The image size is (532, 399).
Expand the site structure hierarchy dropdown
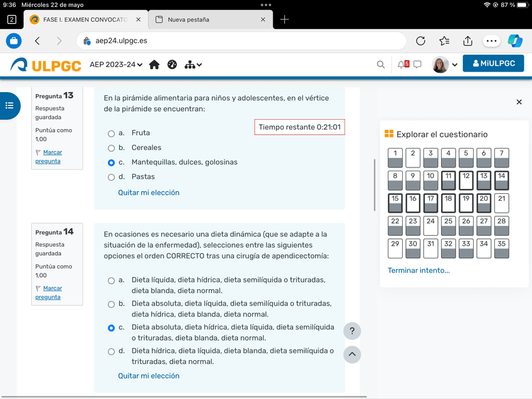pyautogui.click(x=193, y=65)
